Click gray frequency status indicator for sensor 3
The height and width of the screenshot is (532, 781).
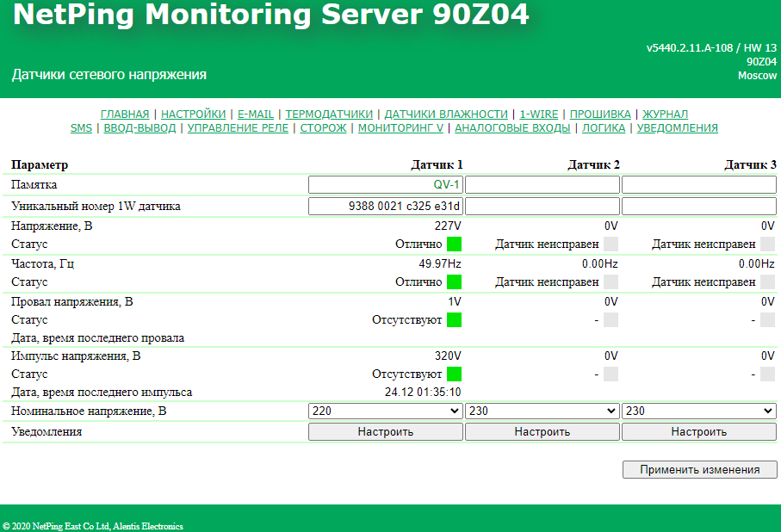click(x=767, y=282)
